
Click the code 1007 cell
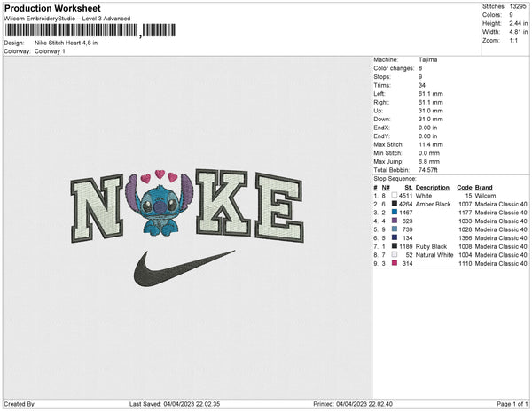[465, 204]
